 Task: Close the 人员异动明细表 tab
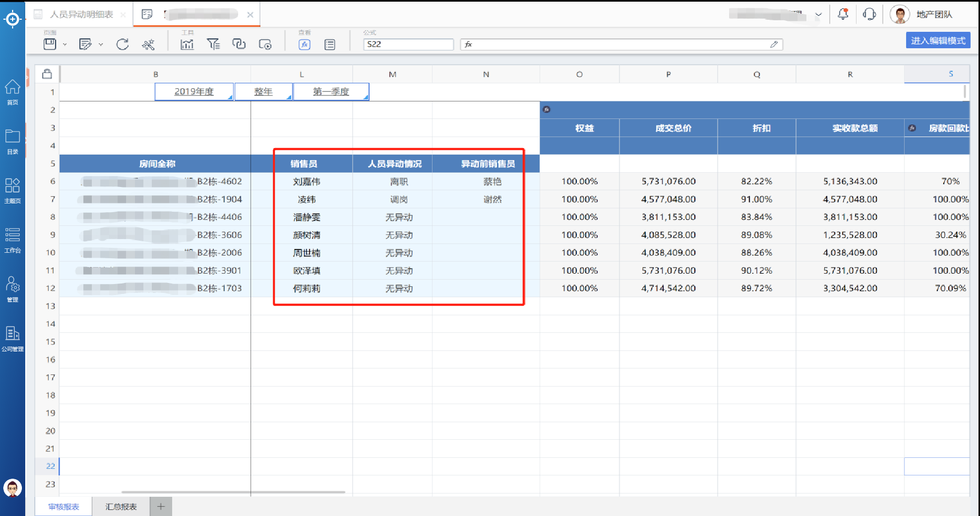pyautogui.click(x=123, y=15)
